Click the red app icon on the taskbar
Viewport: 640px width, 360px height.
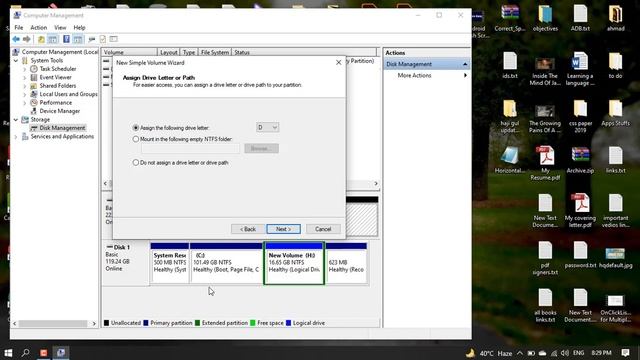pyautogui.click(x=43, y=353)
